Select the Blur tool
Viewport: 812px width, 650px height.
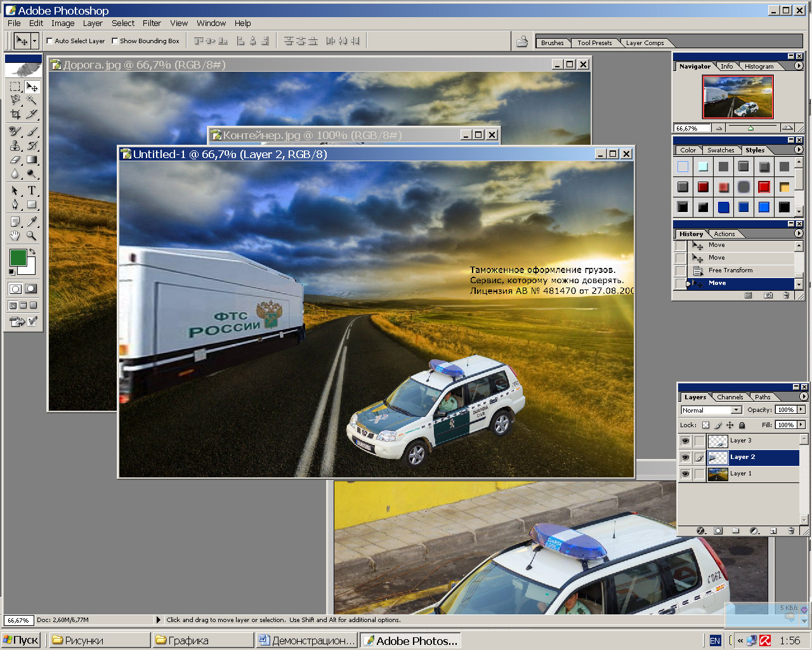(x=15, y=174)
